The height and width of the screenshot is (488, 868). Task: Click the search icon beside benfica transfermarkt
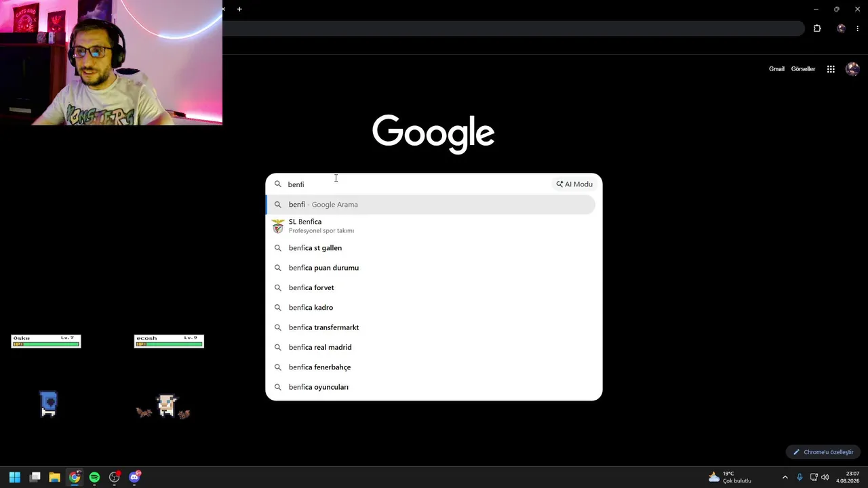click(278, 327)
